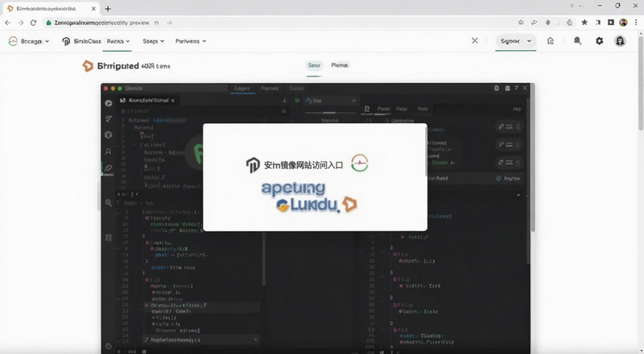The height and width of the screenshot is (354, 644).
Task: Click the X icon in site header
Action: click(475, 41)
